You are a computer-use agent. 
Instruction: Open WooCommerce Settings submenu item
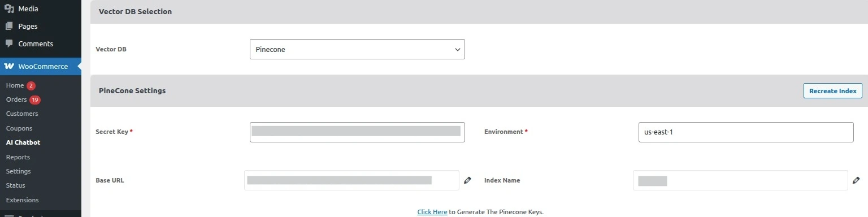coord(19,171)
